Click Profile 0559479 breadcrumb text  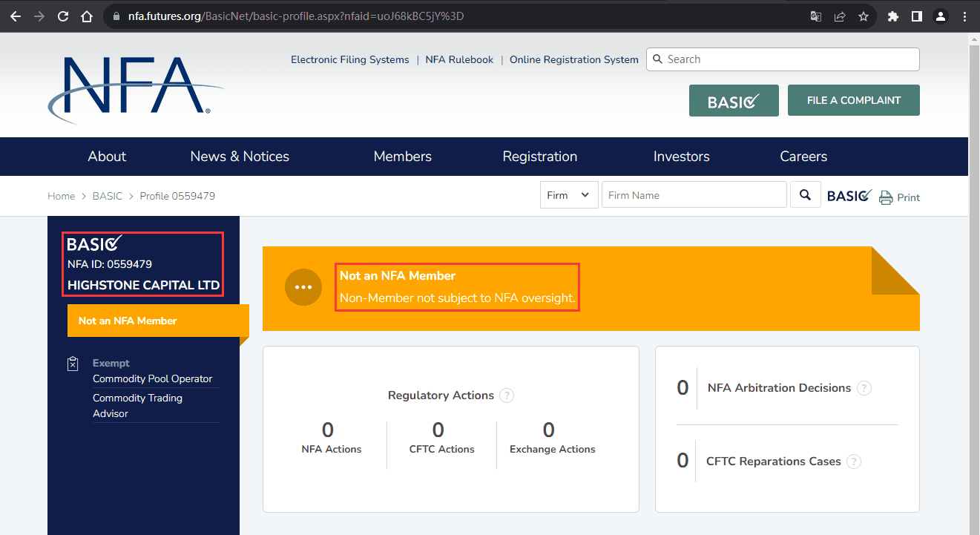click(x=177, y=196)
